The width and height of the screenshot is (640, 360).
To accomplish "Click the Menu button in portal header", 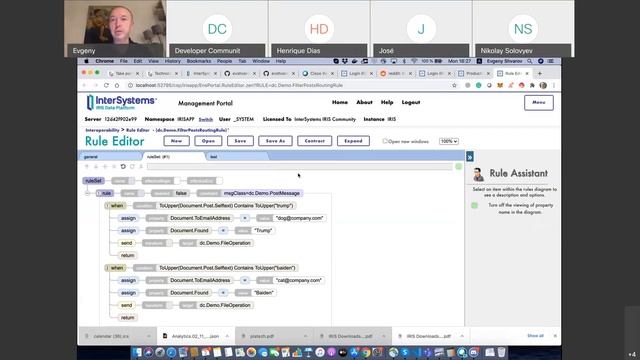I will tap(539, 102).
